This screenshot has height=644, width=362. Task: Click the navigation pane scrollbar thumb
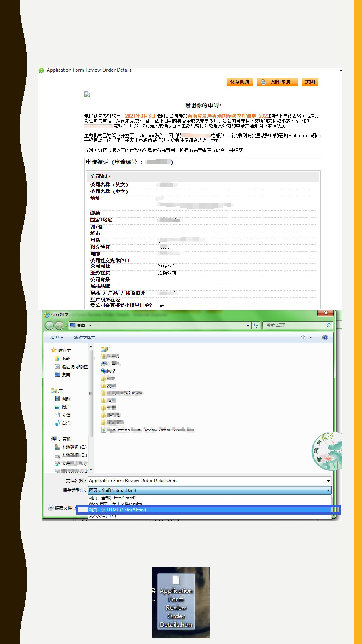click(x=91, y=393)
